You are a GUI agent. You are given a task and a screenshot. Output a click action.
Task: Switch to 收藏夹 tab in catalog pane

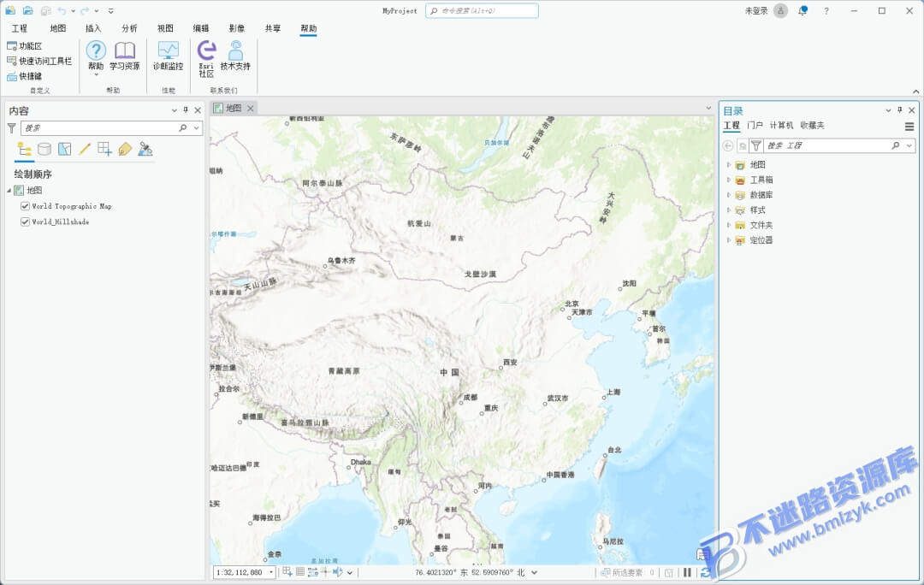(812, 126)
